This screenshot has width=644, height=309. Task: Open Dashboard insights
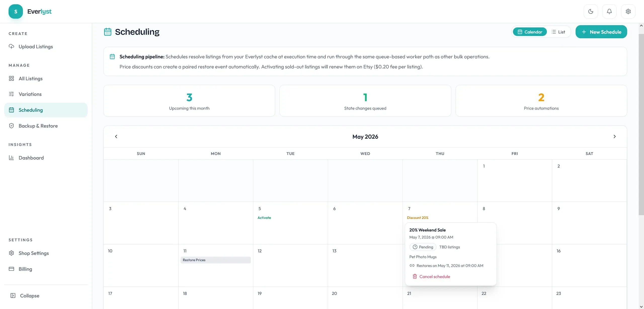46,158
